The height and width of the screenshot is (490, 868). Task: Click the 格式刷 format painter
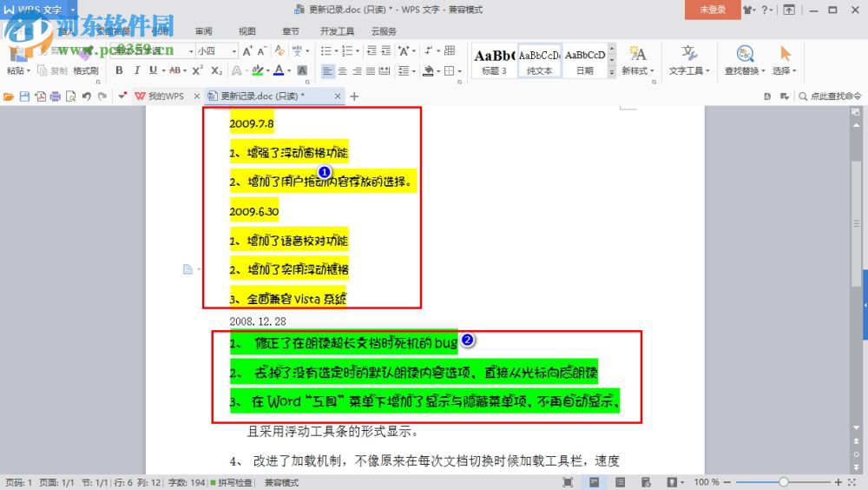pyautogui.click(x=86, y=71)
